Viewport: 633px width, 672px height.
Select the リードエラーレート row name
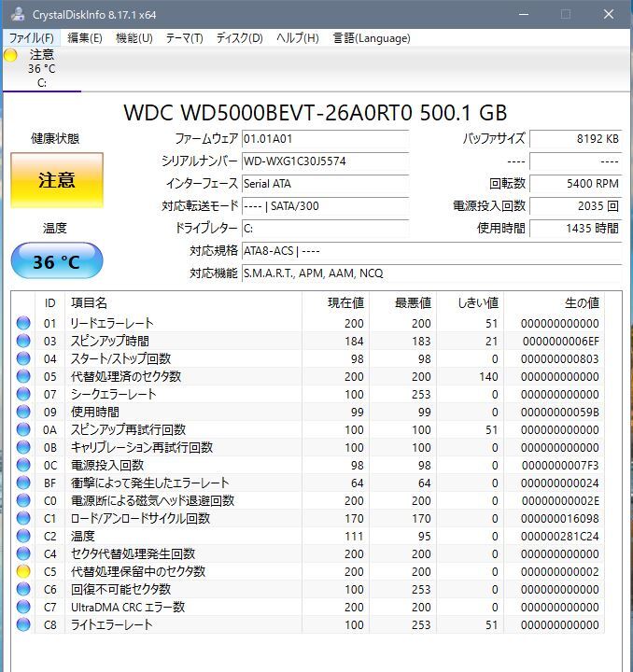tap(112, 323)
